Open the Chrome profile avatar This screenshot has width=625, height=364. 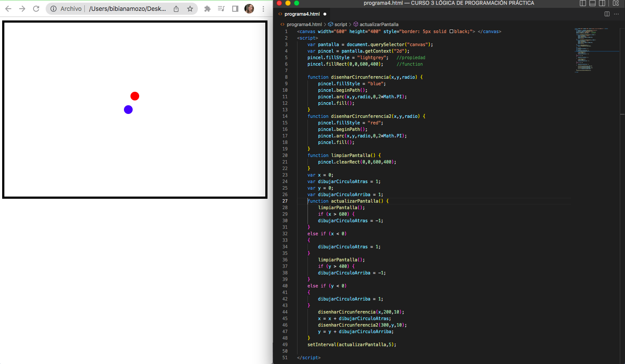[249, 9]
